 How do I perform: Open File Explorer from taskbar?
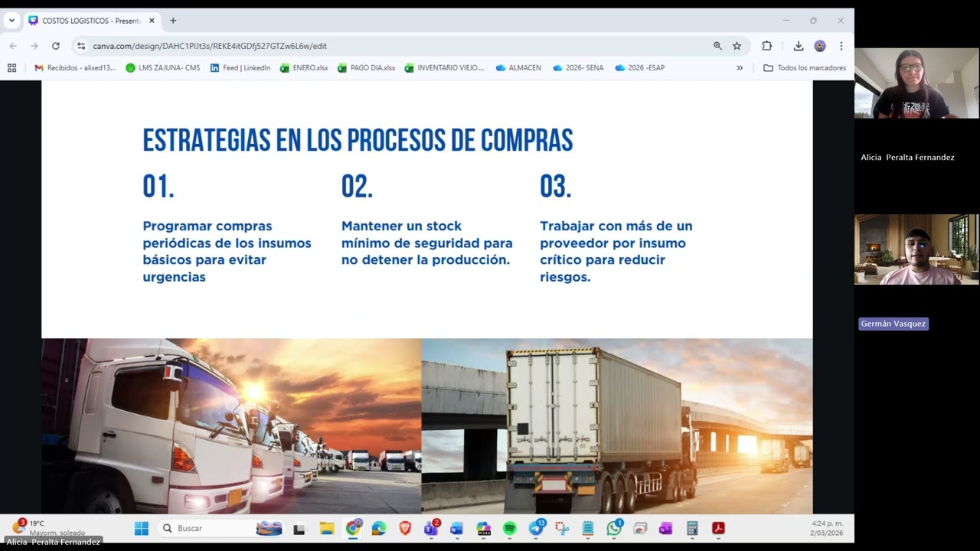coord(327,528)
